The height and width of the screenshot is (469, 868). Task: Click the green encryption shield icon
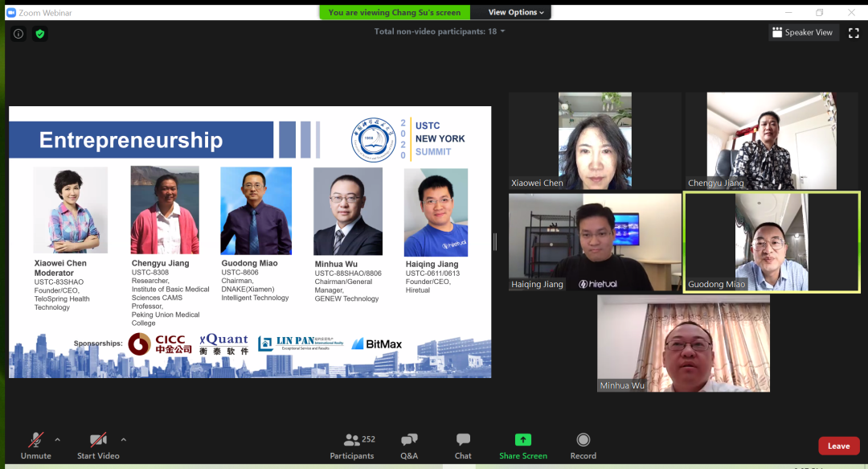coord(40,34)
